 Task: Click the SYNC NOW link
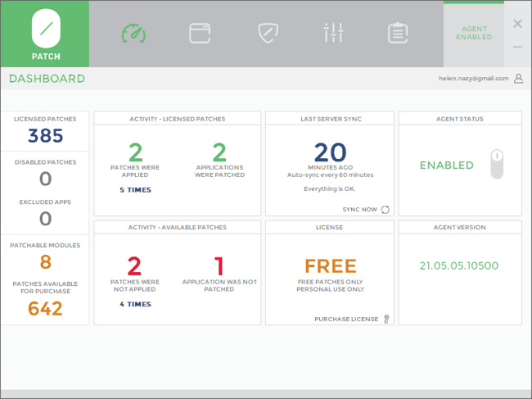pyautogui.click(x=359, y=210)
